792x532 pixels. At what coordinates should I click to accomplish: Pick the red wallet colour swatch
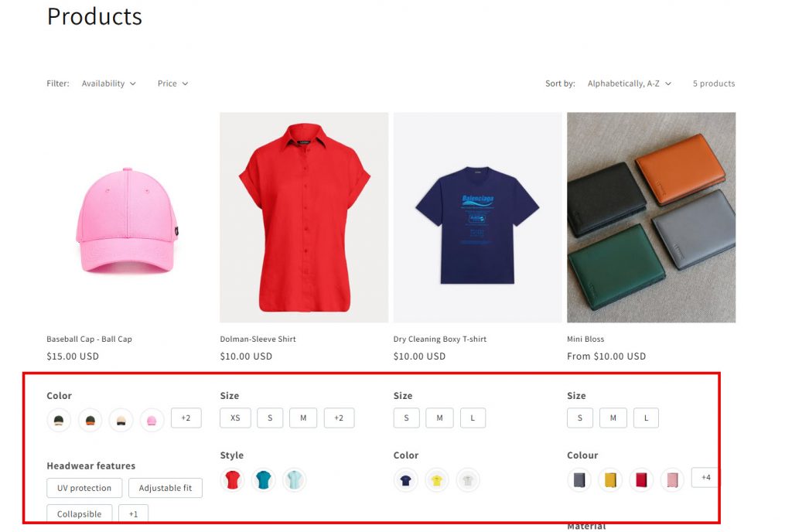click(641, 479)
